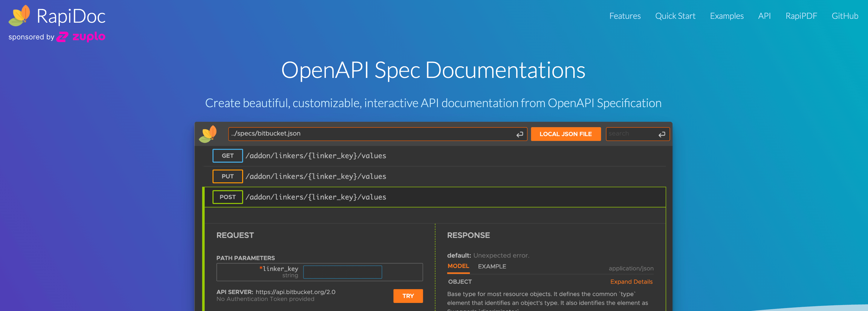
Task: Click the GET method badge
Action: coord(227,156)
